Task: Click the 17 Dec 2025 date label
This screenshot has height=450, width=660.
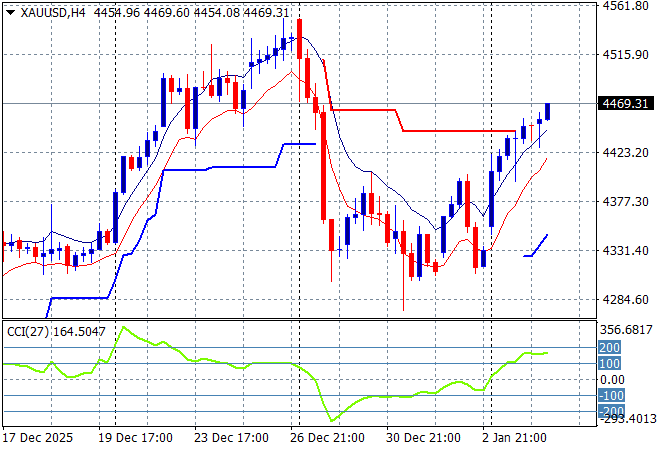Action: coord(38,438)
